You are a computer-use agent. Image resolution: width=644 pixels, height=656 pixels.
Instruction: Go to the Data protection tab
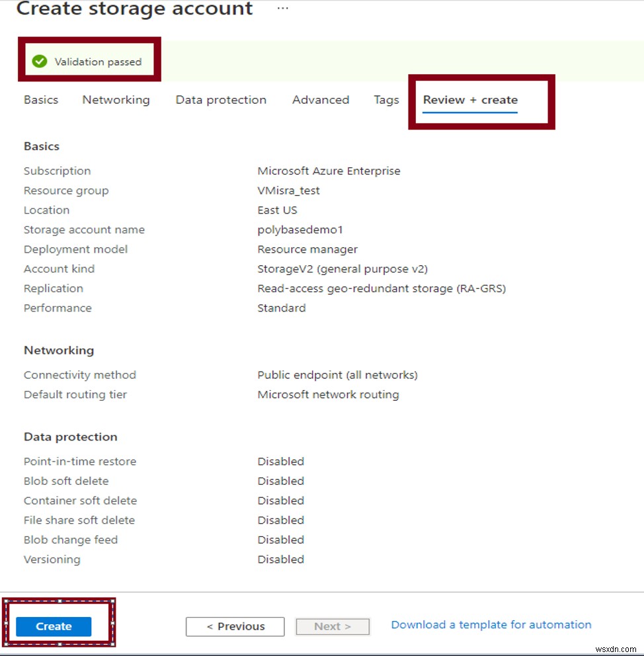[x=221, y=100]
